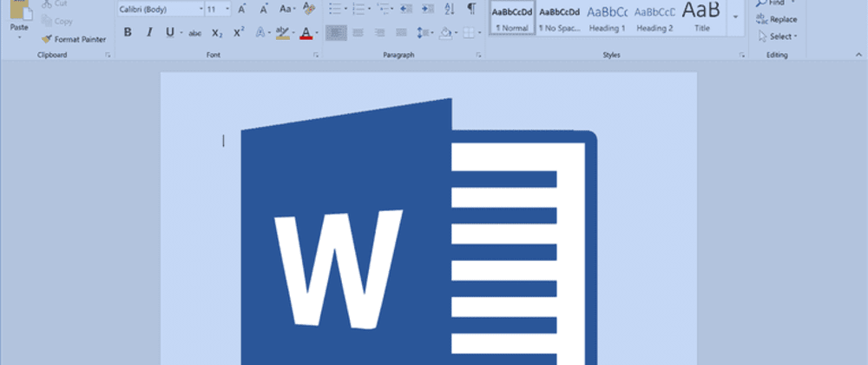Toggle Subscript formatting

pos(217,33)
